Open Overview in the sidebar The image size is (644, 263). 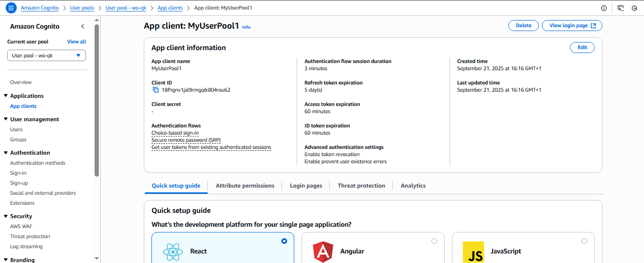(21, 83)
